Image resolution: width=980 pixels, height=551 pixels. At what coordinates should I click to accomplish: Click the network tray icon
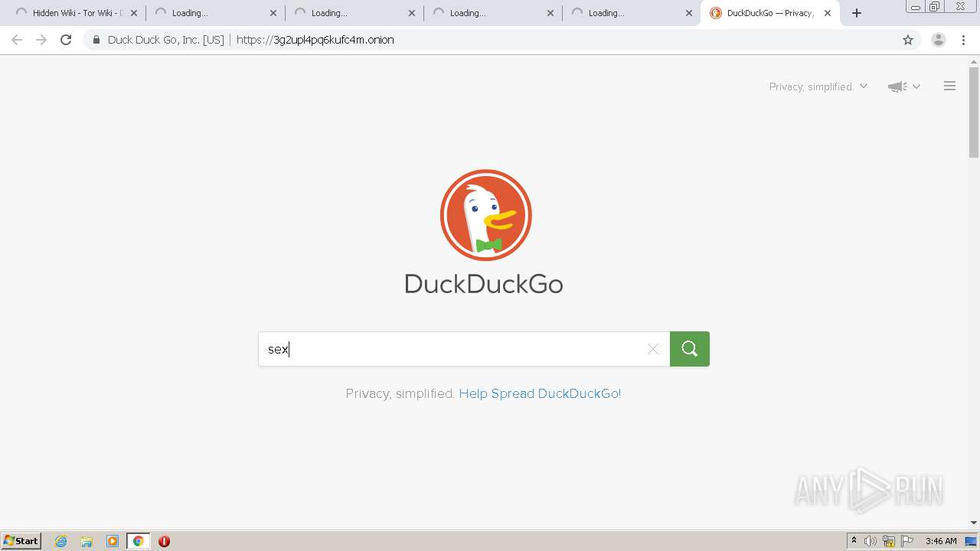coord(889,541)
